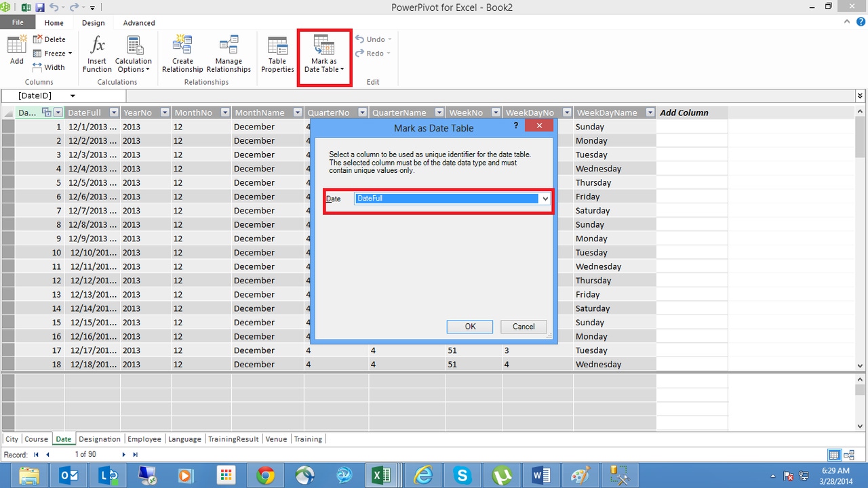Open the WeekDayName filter dropdown
The width and height of the screenshot is (868, 488).
[x=650, y=112]
